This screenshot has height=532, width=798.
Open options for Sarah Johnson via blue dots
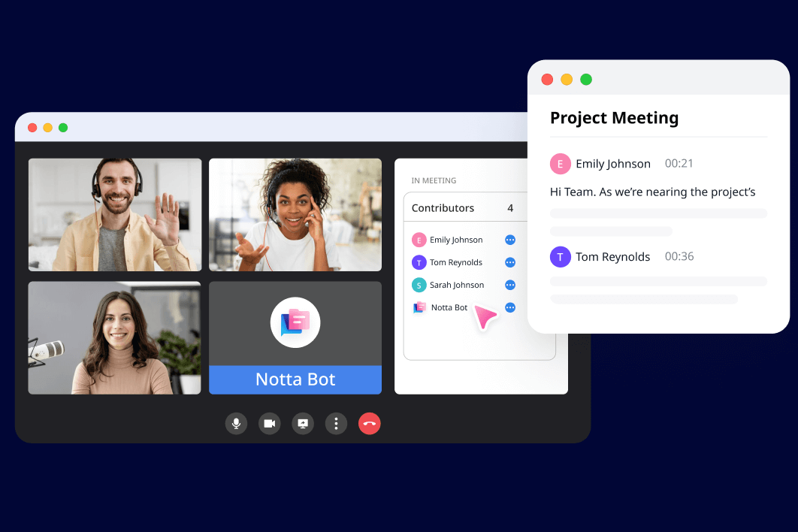click(510, 284)
